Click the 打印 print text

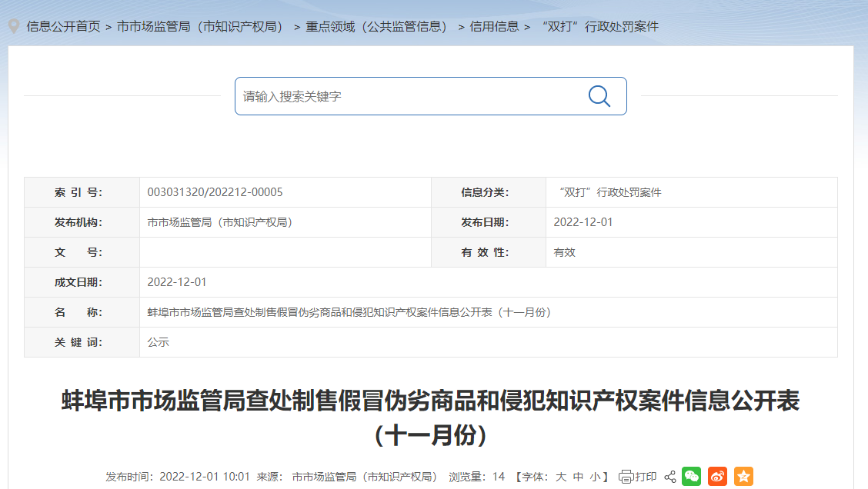[x=646, y=477]
